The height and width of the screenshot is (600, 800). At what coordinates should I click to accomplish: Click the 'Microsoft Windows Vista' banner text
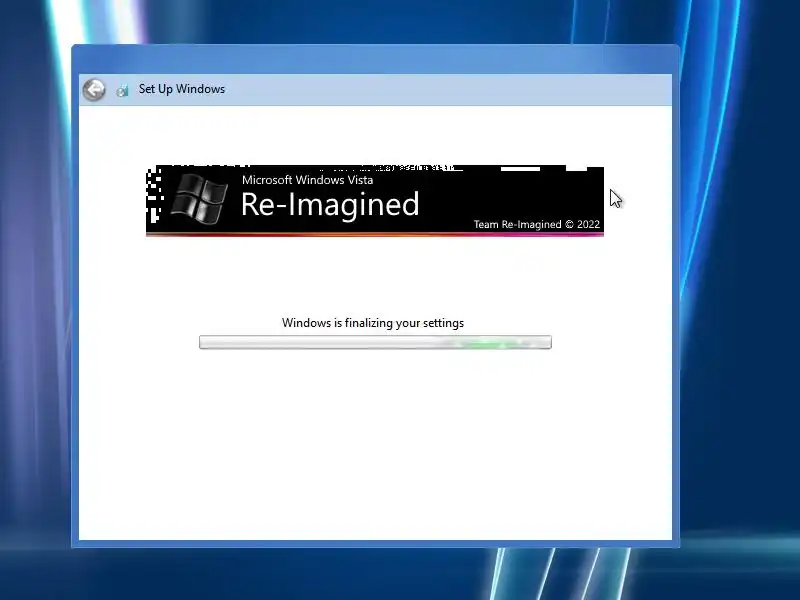pyautogui.click(x=307, y=180)
